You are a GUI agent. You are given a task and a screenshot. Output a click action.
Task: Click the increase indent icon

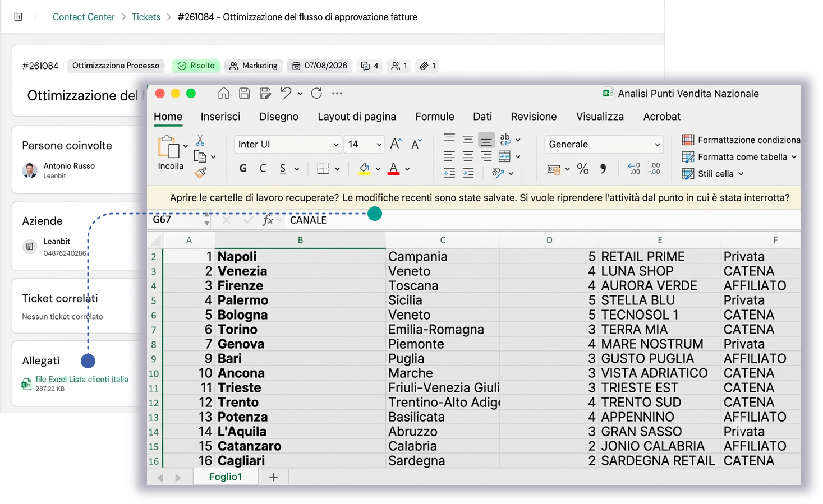coord(468,173)
